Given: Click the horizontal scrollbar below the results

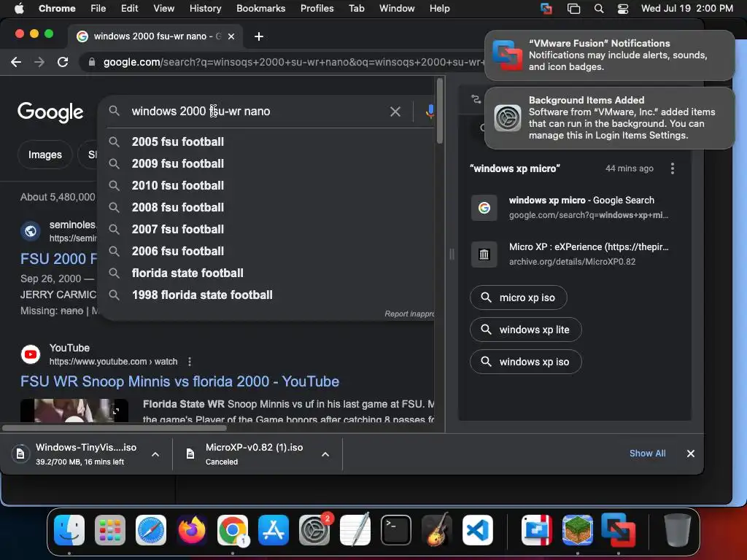Looking at the screenshot, I should [115, 427].
